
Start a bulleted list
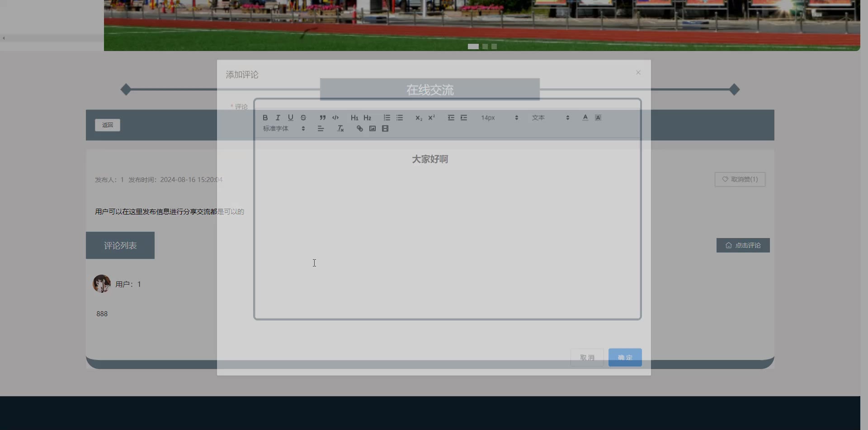(x=400, y=117)
